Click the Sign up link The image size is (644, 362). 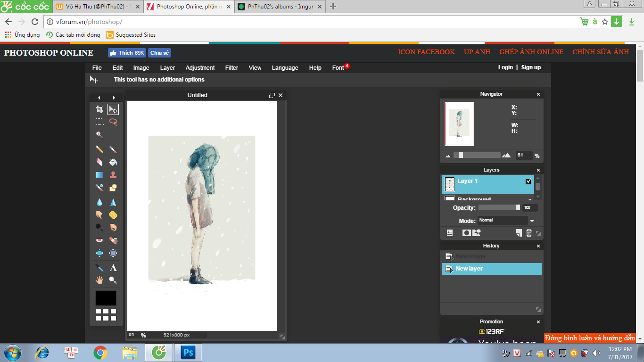531,67
